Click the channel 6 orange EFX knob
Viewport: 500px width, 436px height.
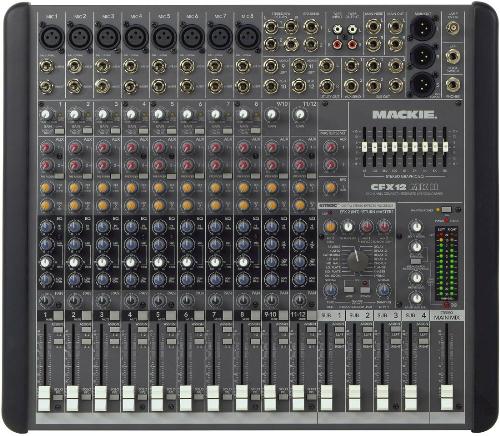point(187,188)
